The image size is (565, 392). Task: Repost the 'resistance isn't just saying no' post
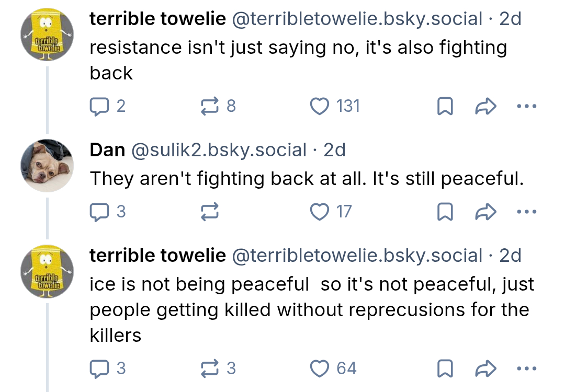tap(210, 106)
